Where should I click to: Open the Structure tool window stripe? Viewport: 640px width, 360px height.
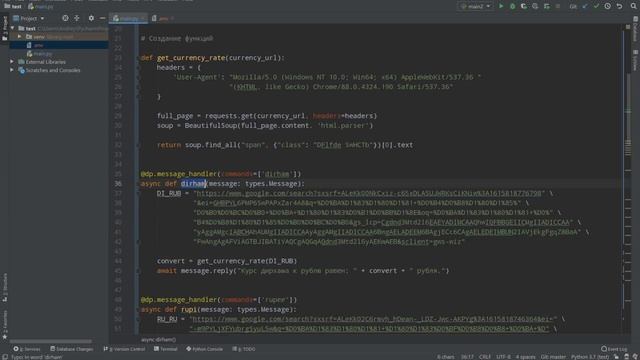[5, 288]
